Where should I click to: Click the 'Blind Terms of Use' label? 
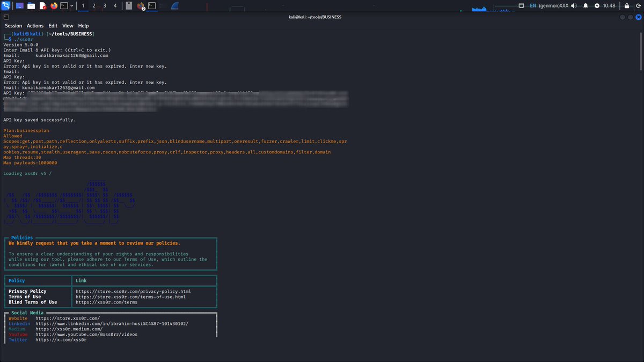point(33,302)
